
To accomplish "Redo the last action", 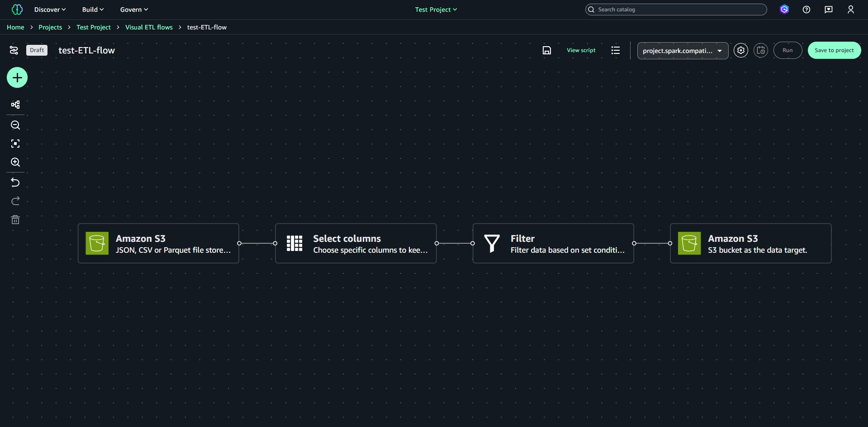I will point(15,201).
